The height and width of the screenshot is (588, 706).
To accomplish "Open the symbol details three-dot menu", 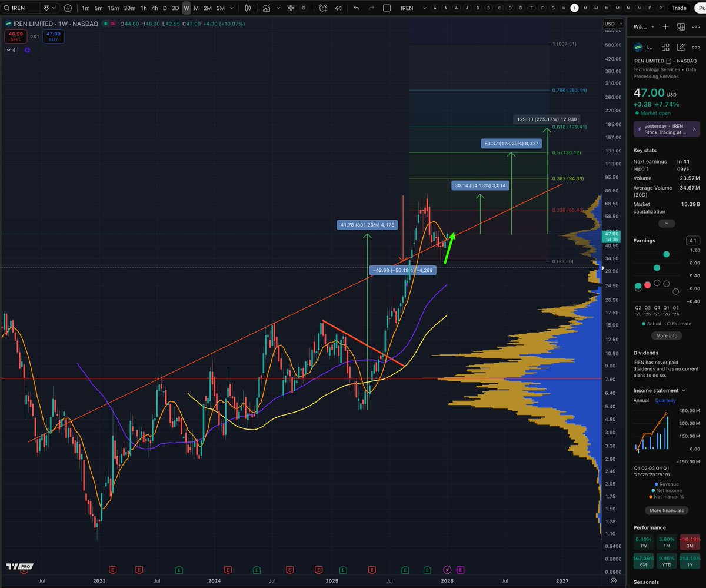I will click(x=696, y=47).
